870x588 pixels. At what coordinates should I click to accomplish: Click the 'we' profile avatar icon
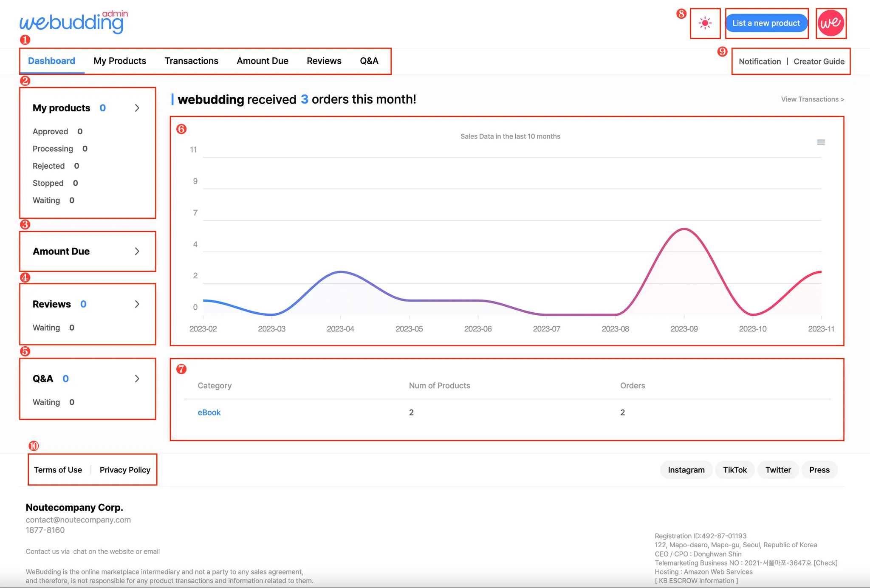pos(830,23)
